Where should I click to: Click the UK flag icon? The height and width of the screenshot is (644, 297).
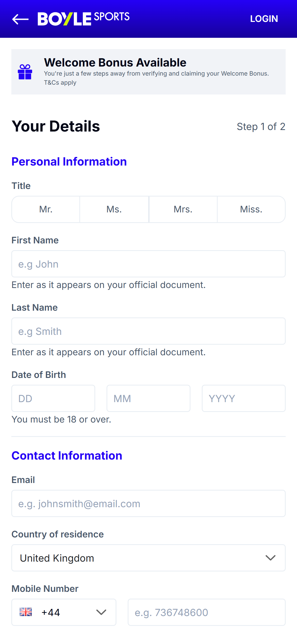(26, 612)
